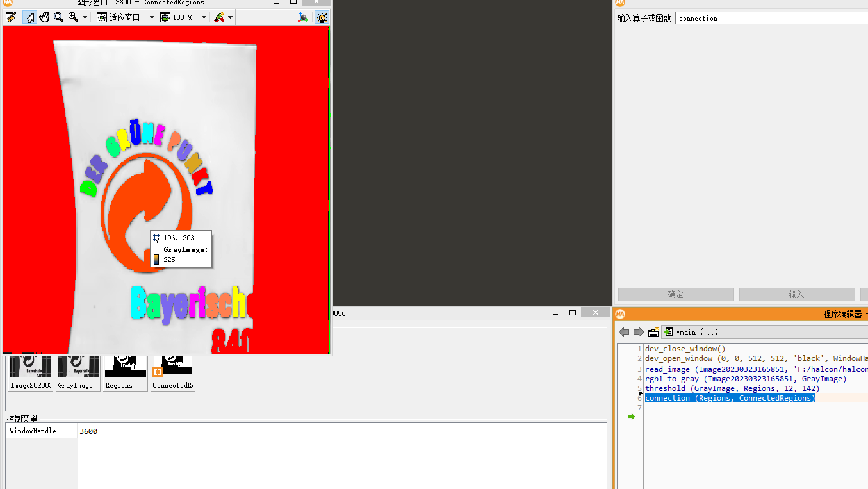Click the dev_open_window code line
Screen dimensions: 868x489
[x=756, y=358]
